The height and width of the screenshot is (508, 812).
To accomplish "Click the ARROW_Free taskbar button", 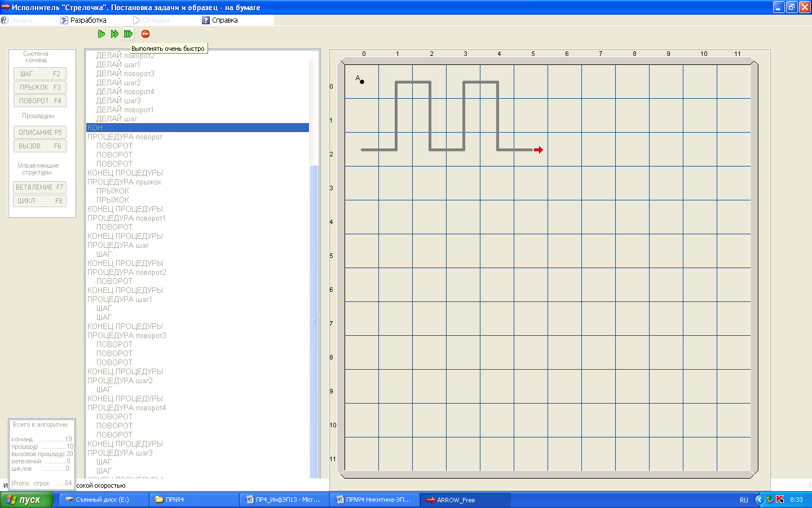I will click(x=465, y=500).
